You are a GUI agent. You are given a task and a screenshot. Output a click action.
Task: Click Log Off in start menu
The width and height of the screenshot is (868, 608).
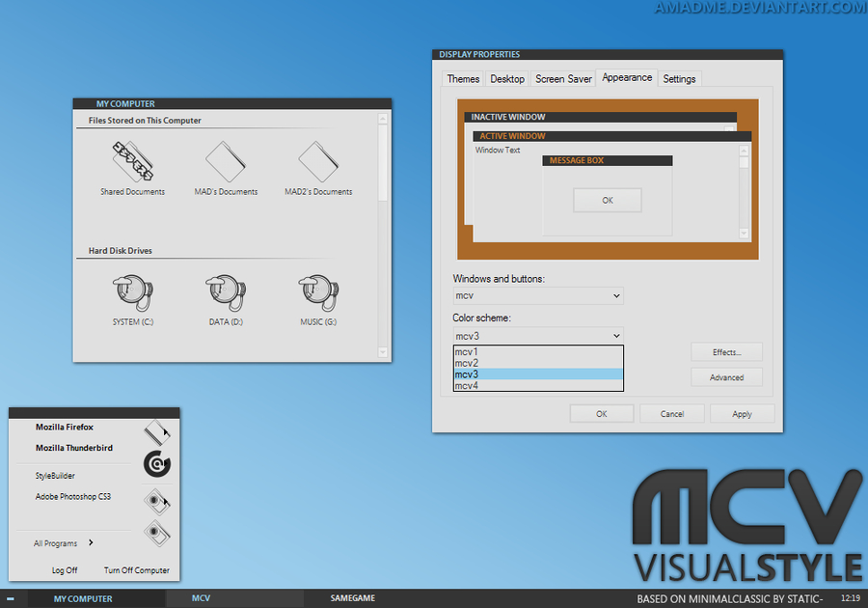coord(65,570)
